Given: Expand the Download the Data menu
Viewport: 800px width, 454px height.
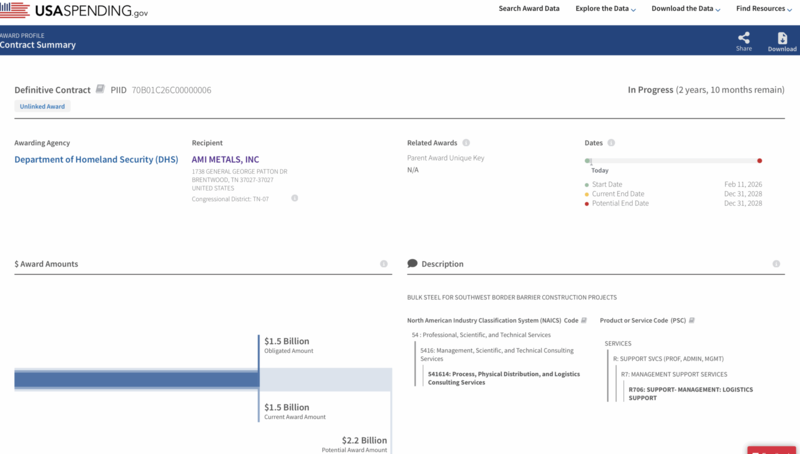Looking at the screenshot, I should [686, 9].
